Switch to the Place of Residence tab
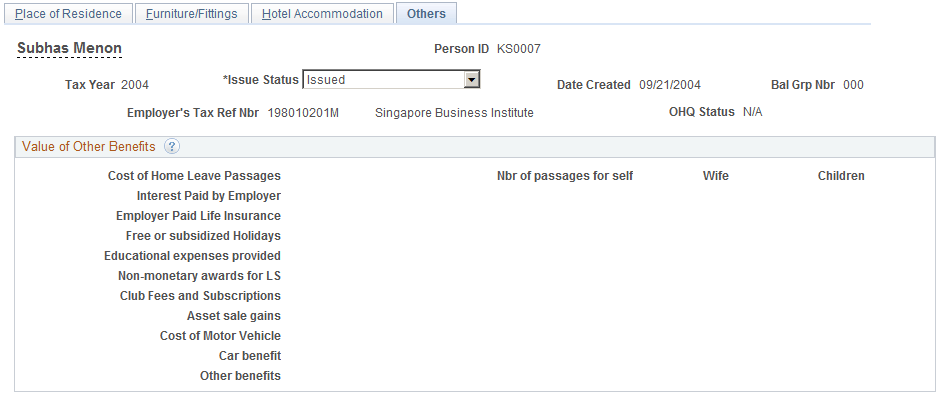 [x=68, y=13]
